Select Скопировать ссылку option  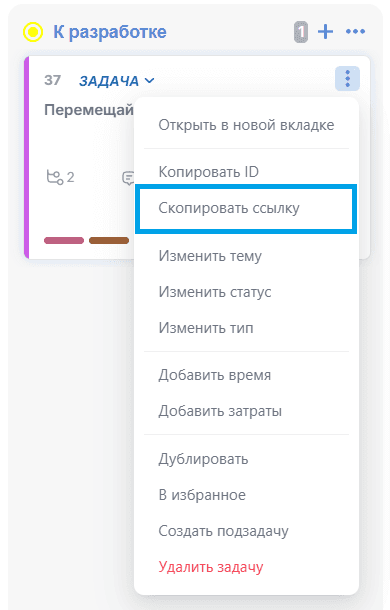246,209
